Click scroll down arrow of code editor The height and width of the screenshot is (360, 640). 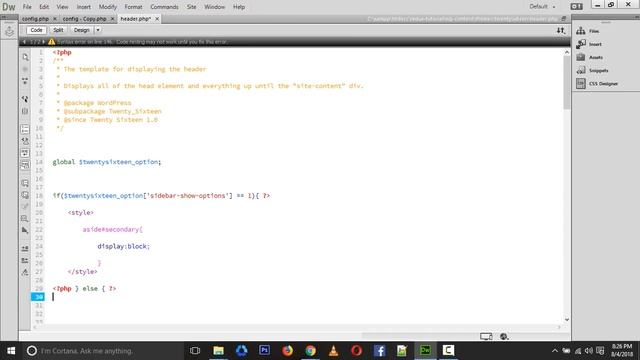click(567, 320)
